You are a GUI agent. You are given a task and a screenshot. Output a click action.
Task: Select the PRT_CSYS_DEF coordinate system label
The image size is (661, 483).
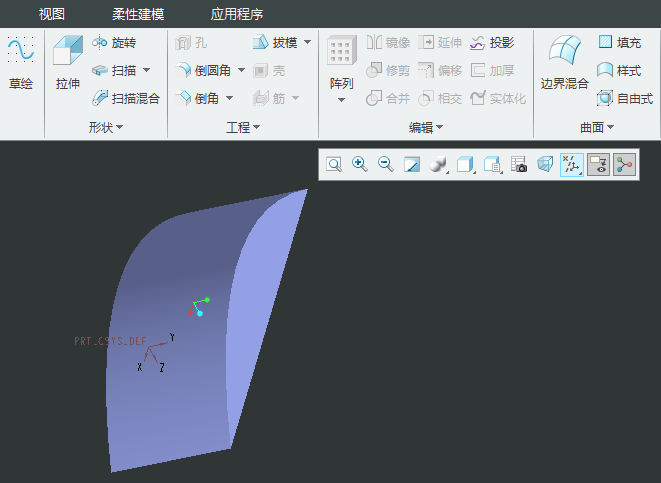pyautogui.click(x=110, y=341)
